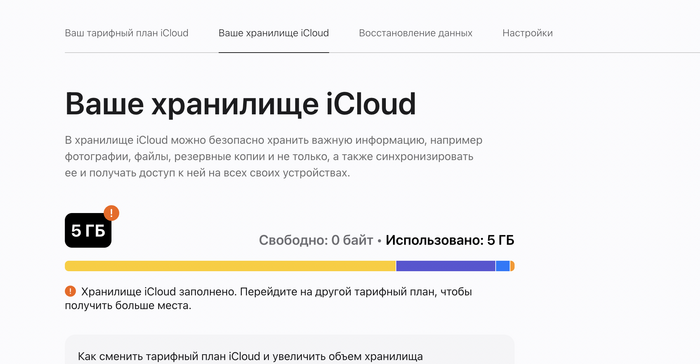Click the blue segment of the storage bar
The width and height of the screenshot is (700, 364).
503,266
